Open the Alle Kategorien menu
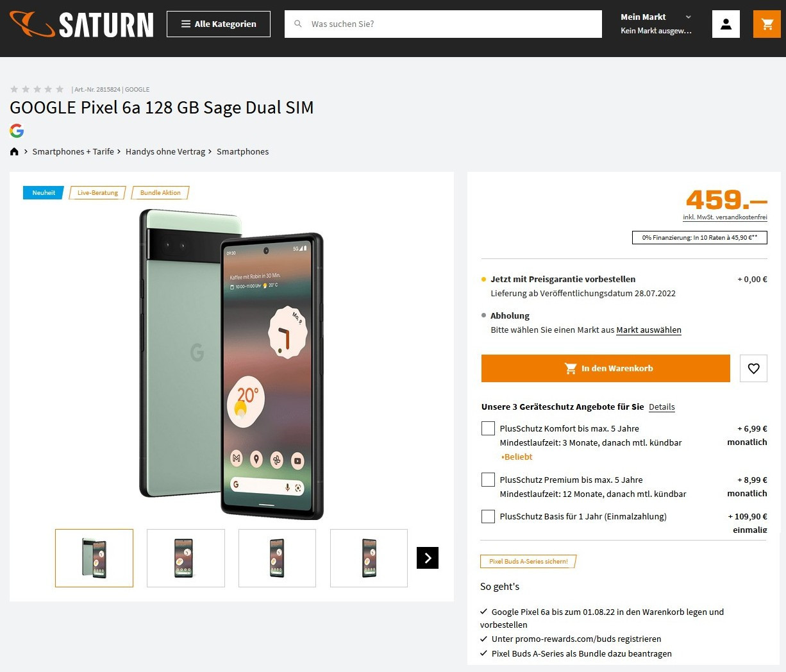The width and height of the screenshot is (786, 672). pyautogui.click(x=219, y=24)
